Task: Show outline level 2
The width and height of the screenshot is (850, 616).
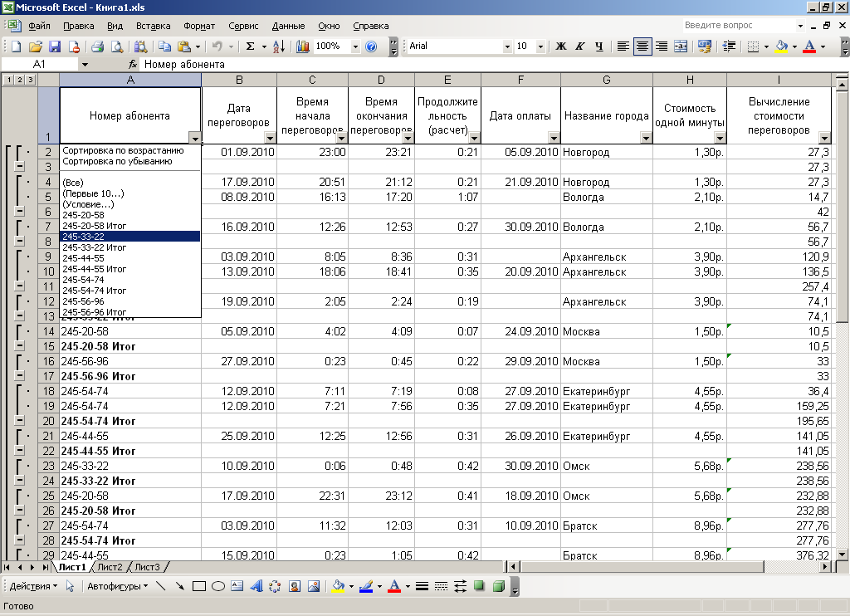Action: pyautogui.click(x=20, y=81)
